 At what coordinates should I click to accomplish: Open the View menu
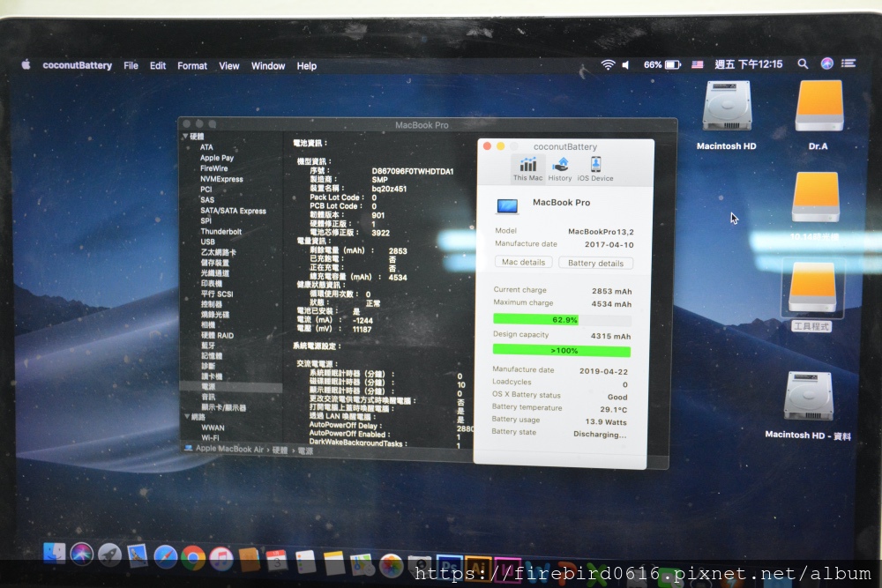[x=229, y=66]
